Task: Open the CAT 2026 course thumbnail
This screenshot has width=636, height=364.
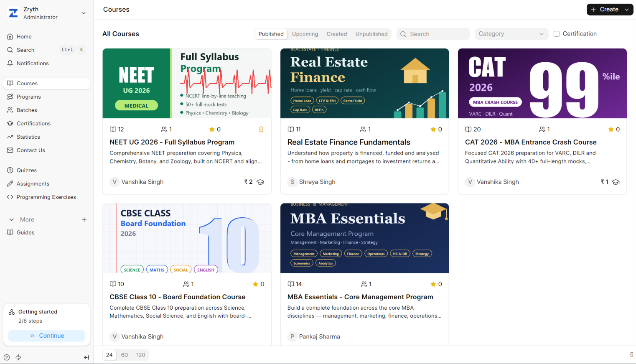Action: [542, 83]
